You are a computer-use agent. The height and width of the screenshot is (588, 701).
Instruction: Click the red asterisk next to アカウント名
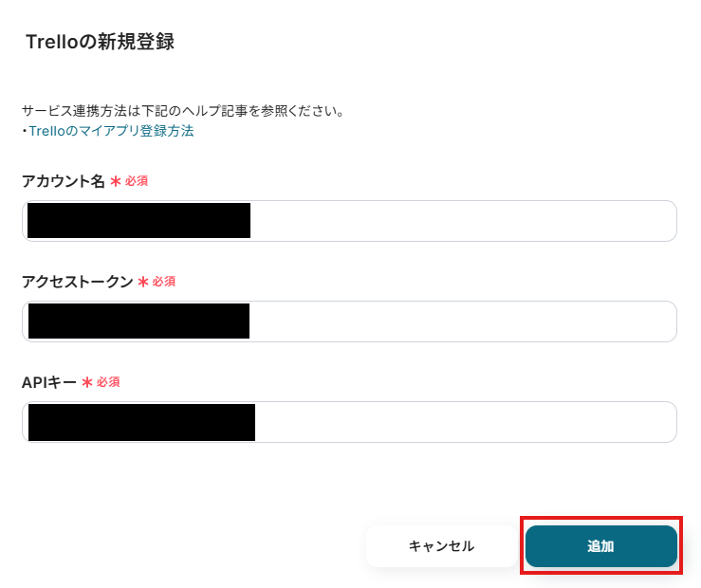pyautogui.click(x=116, y=181)
